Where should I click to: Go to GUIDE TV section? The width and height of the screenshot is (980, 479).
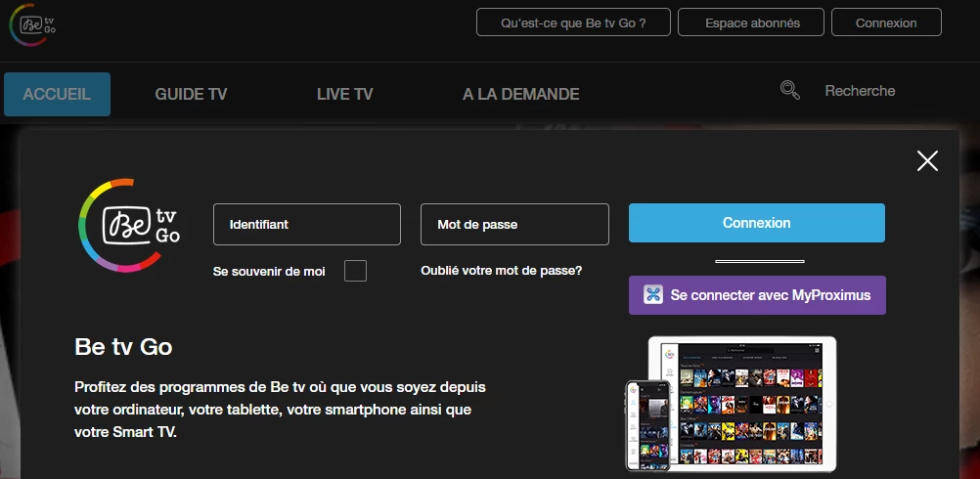[191, 94]
